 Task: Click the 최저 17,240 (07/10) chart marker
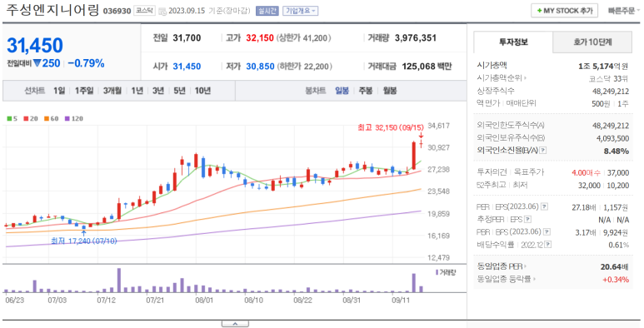(x=84, y=241)
